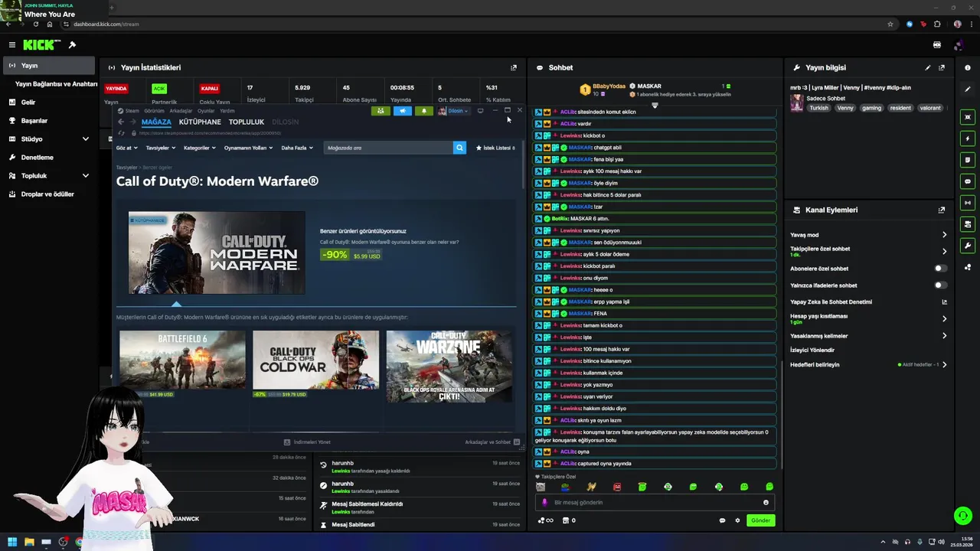Click the chat bubble icon in the right sidebar

[968, 181]
